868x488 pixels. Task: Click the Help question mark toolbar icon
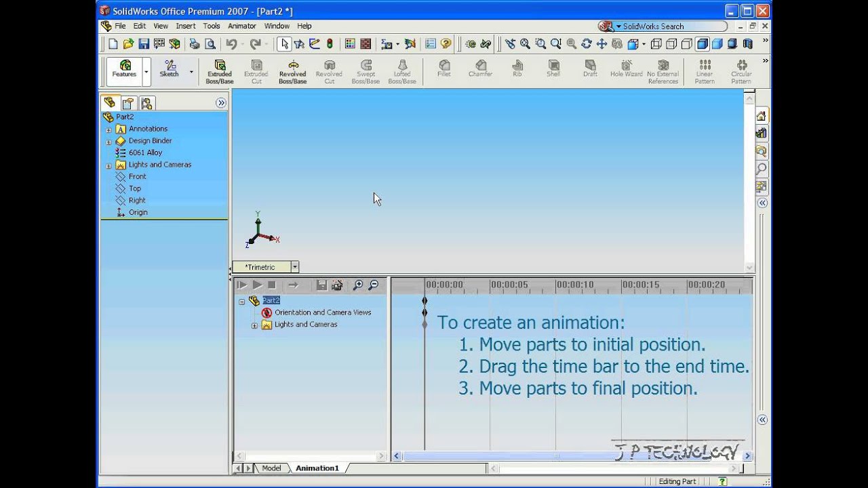tap(446, 44)
